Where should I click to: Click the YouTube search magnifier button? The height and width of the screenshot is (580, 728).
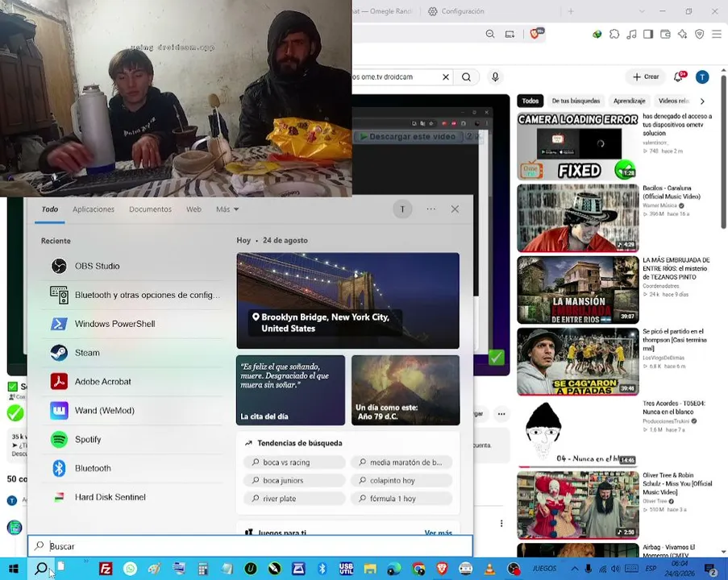coord(467,77)
